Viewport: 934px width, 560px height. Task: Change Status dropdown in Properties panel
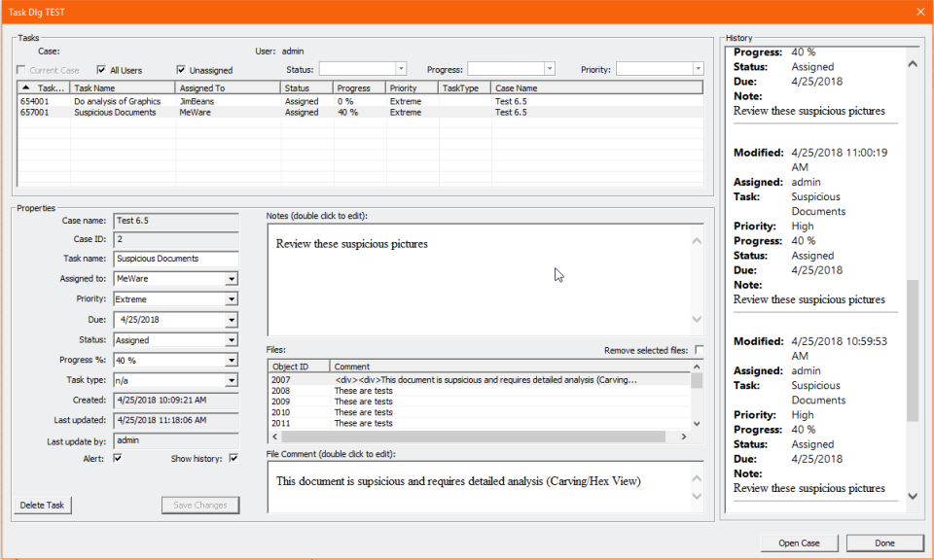(232, 339)
